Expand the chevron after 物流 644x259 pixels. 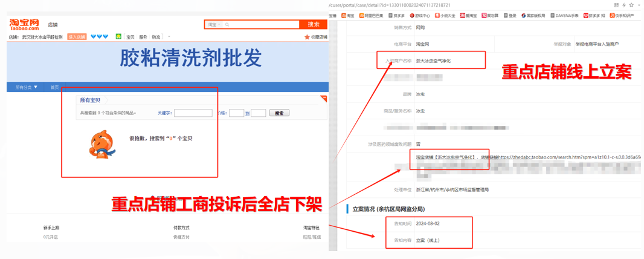[x=169, y=36]
